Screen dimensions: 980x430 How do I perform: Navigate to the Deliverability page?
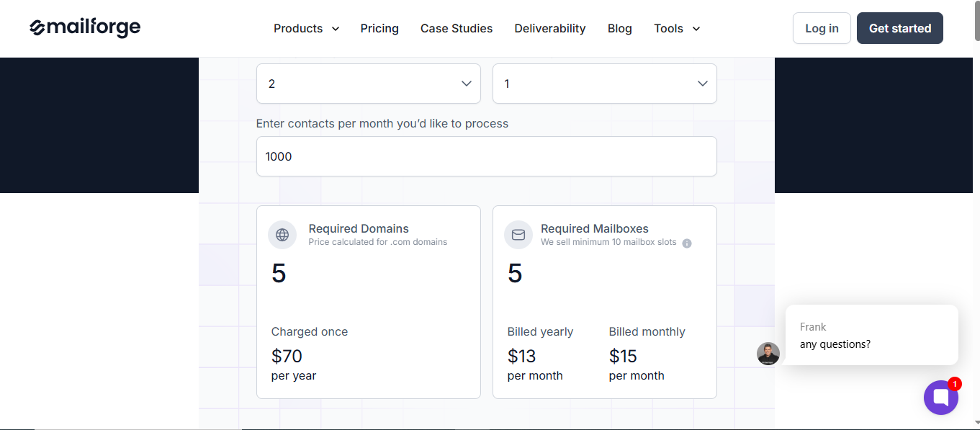point(549,28)
